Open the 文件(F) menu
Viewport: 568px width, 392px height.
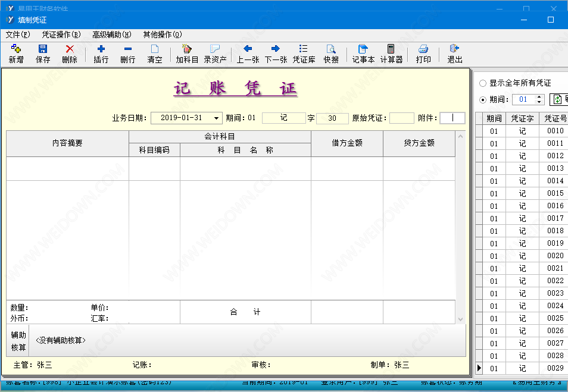18,35
